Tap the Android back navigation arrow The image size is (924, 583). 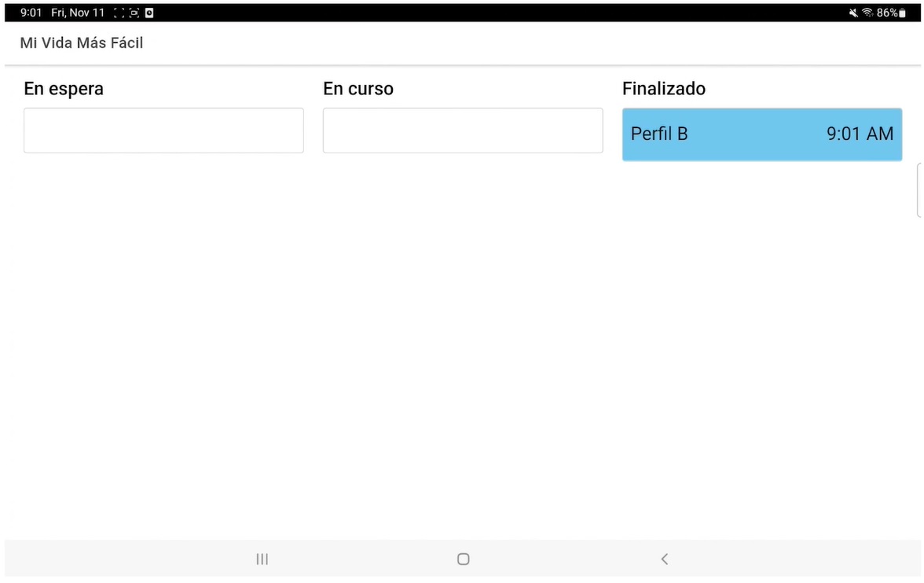664,559
